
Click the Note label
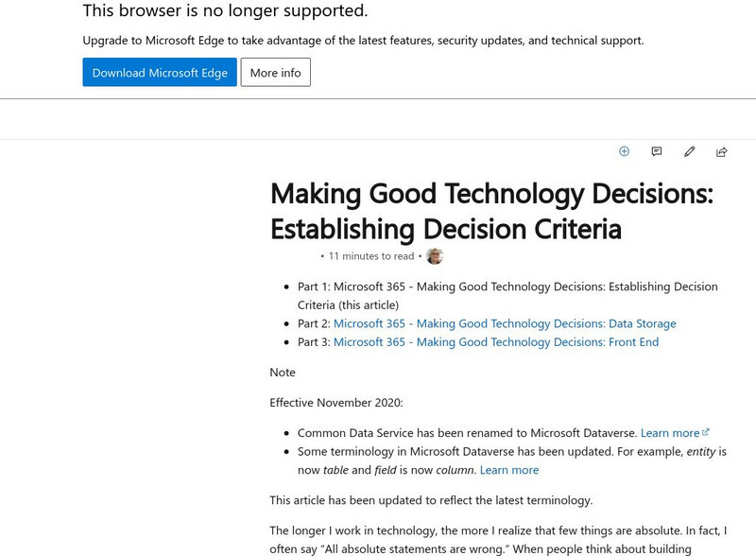coord(283,373)
